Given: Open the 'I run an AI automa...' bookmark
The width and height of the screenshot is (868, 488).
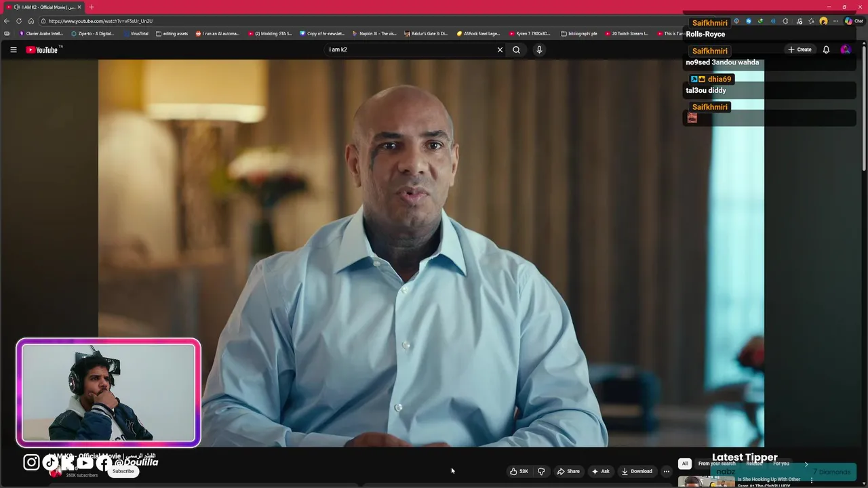Looking at the screenshot, I should 218,33.
